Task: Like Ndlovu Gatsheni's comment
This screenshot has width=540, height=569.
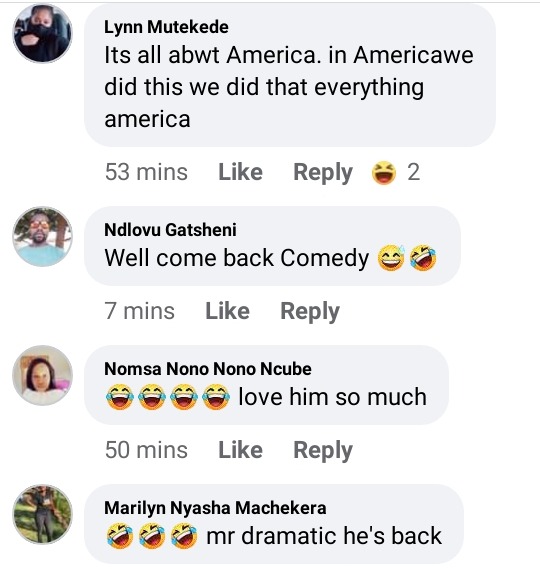Action: pos(228,311)
